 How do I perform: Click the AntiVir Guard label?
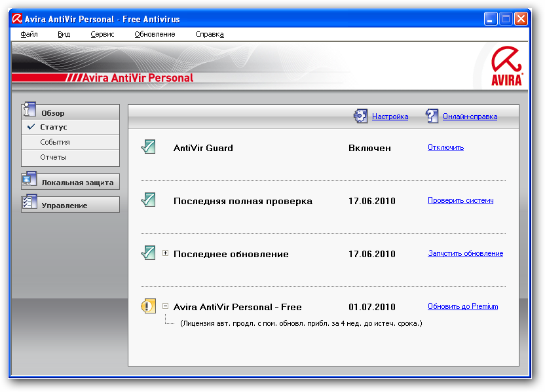[203, 149]
